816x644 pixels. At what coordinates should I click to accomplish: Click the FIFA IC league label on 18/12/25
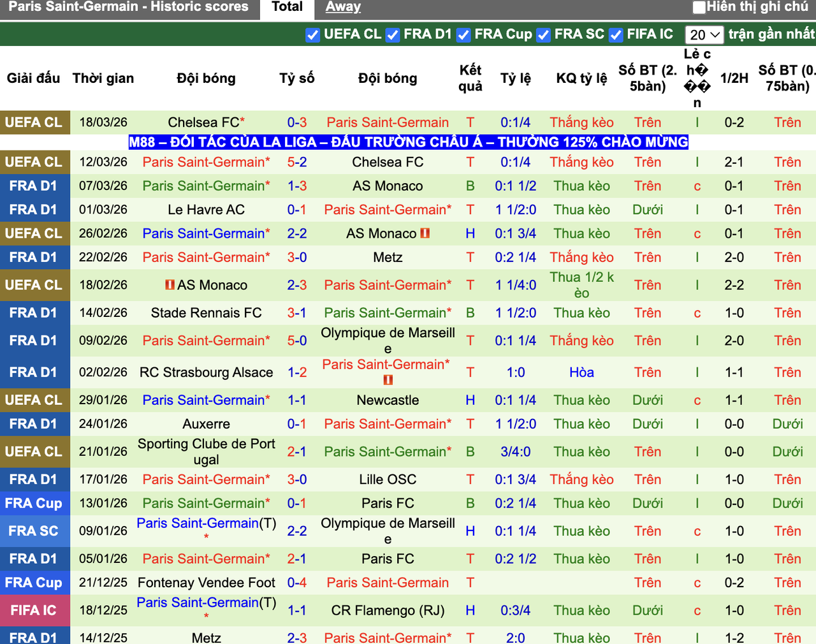click(x=33, y=610)
